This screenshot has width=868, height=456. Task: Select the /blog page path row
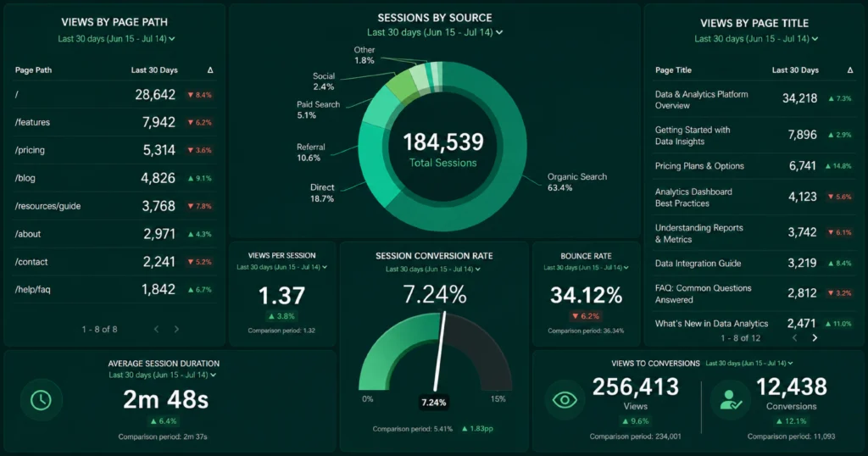pyautogui.click(x=114, y=178)
